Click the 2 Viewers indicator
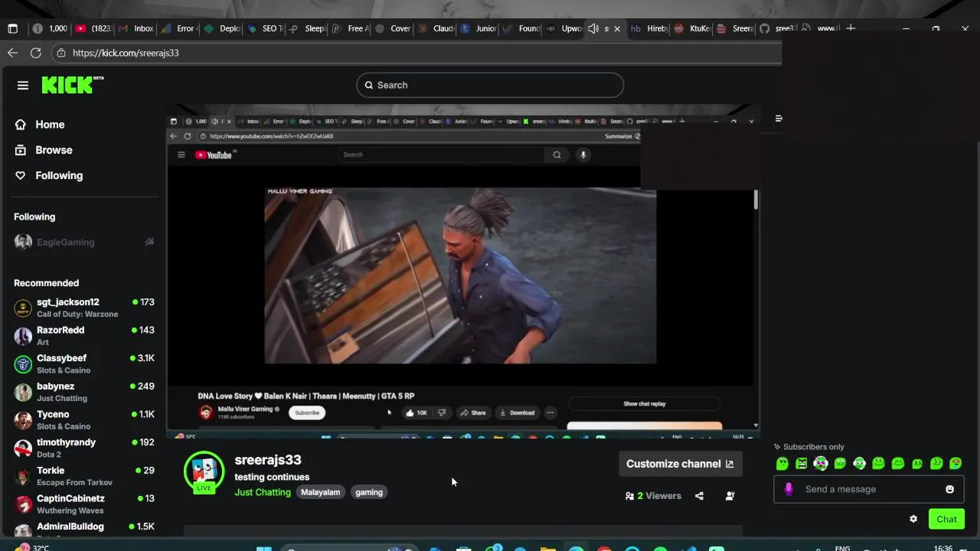 tap(653, 496)
